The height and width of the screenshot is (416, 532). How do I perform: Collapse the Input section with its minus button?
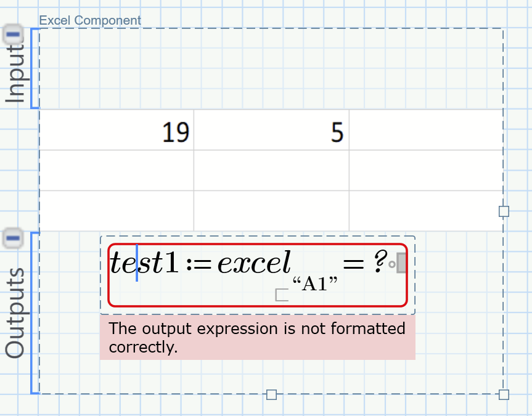(x=13, y=33)
